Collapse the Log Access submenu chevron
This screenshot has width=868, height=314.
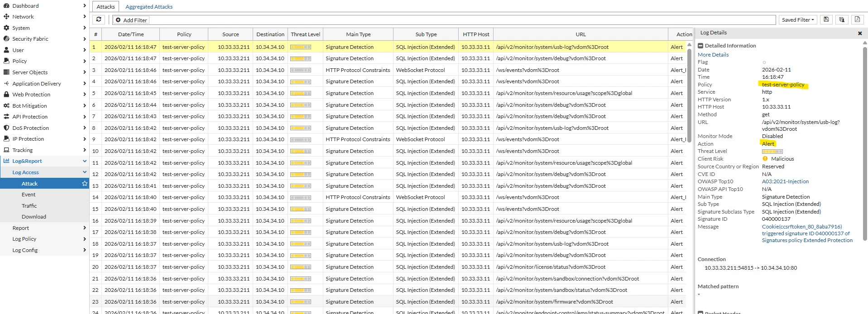pyautogui.click(x=85, y=172)
